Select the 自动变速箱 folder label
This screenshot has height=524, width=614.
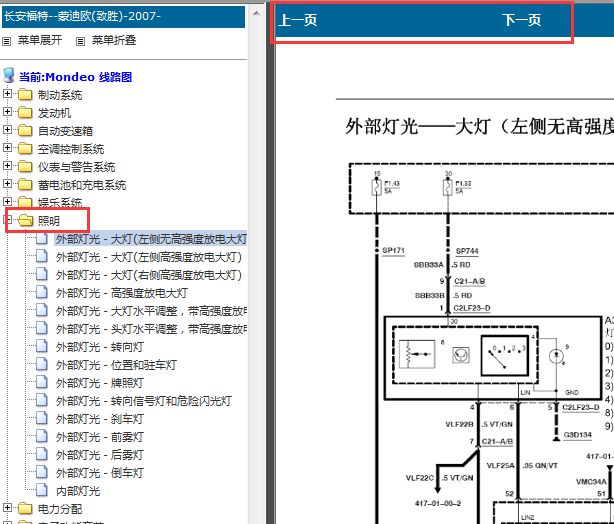point(65,131)
